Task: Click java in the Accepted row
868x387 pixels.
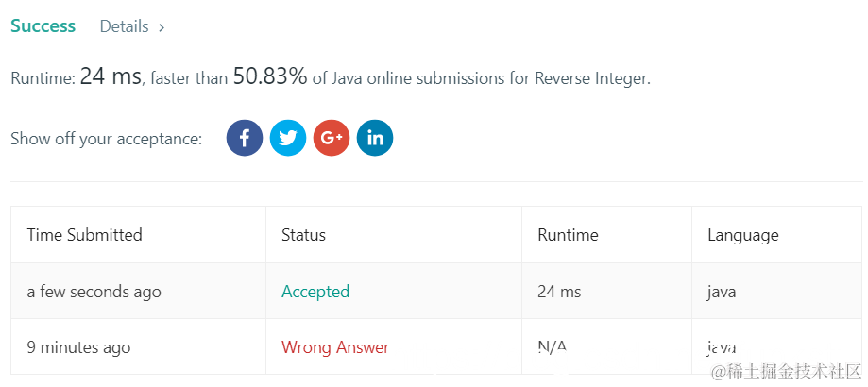Action: (x=722, y=292)
